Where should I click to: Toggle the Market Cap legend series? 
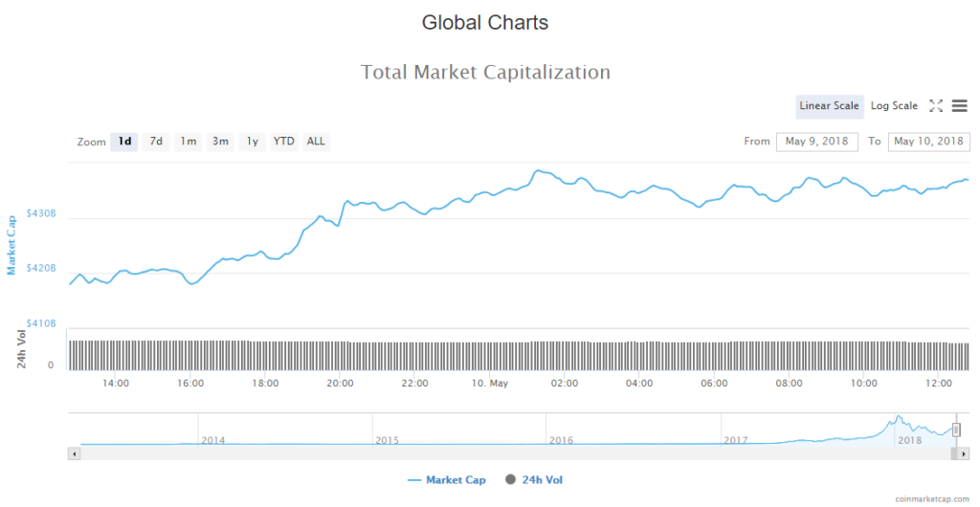tap(446, 480)
